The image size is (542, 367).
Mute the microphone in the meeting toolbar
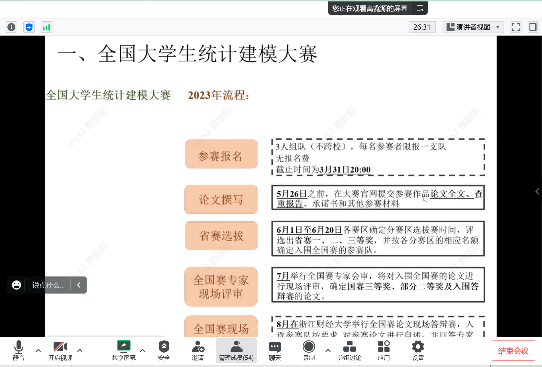pyautogui.click(x=18, y=350)
